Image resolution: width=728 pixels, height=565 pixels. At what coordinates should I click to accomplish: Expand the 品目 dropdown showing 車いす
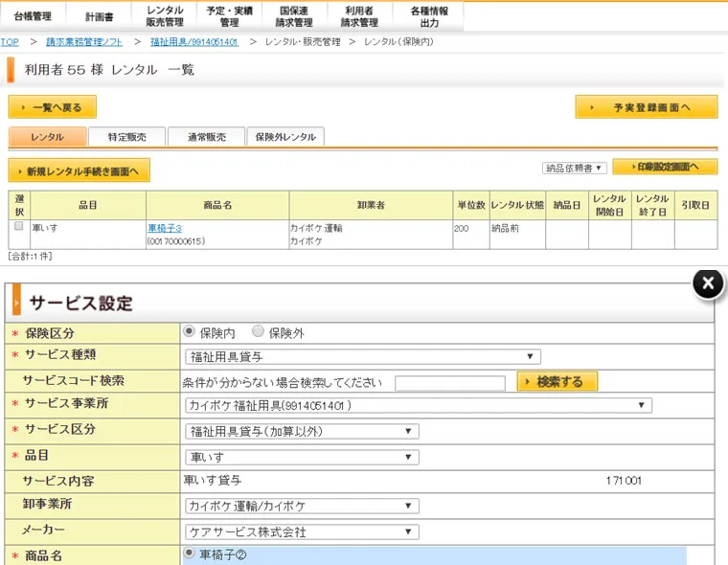302,457
